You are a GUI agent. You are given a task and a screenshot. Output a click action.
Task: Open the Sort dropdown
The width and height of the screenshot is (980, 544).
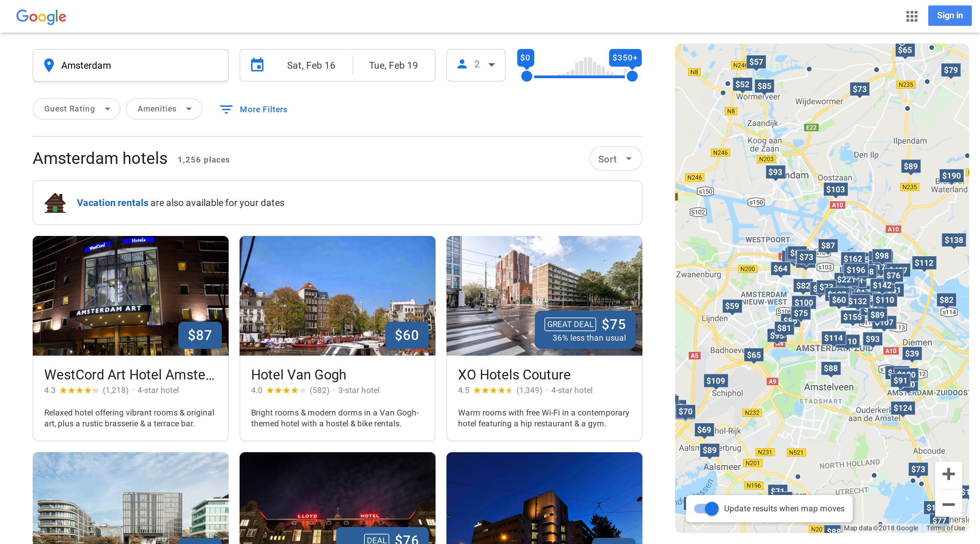pos(615,159)
